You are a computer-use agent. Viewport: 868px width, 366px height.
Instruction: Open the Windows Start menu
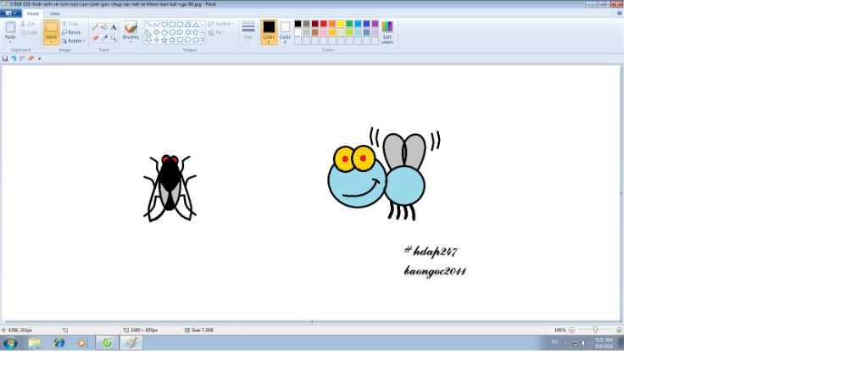10,343
